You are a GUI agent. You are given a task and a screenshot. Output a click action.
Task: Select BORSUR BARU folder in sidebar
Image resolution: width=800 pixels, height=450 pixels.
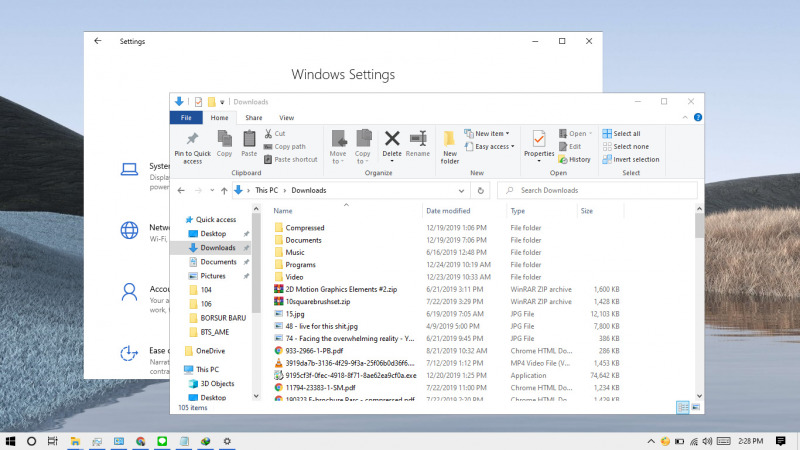click(223, 318)
